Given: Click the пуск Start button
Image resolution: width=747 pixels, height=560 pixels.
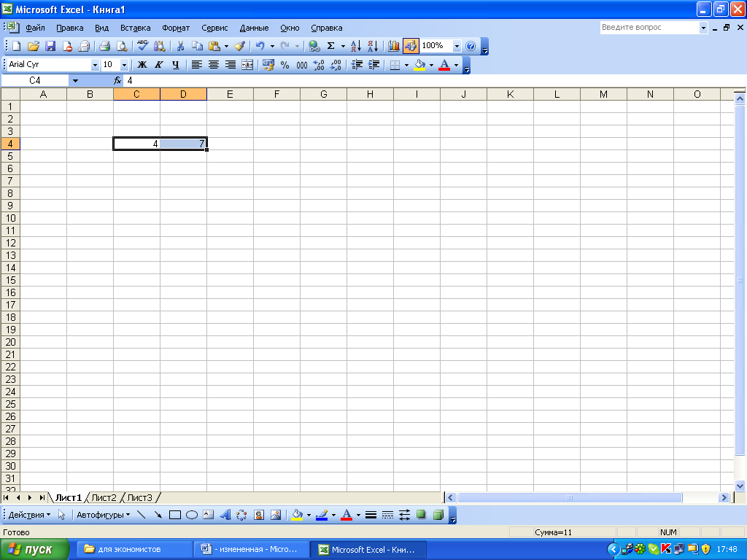Looking at the screenshot, I should pos(35,550).
